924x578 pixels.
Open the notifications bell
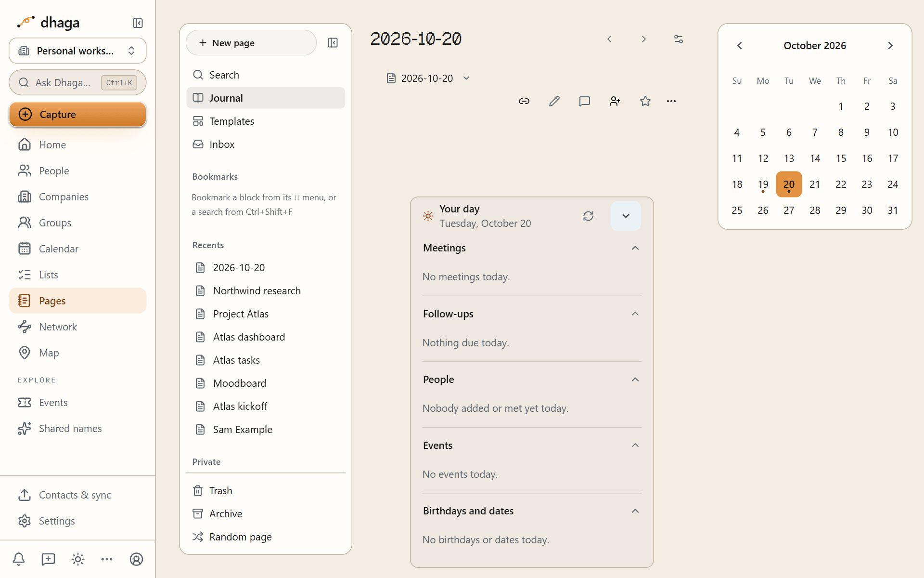click(19, 559)
